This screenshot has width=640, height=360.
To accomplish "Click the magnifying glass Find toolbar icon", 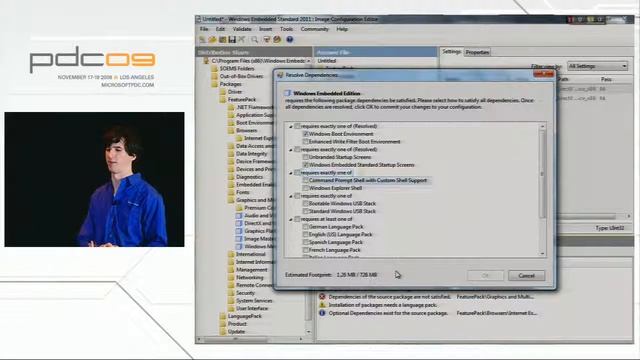I will tap(255, 40).
